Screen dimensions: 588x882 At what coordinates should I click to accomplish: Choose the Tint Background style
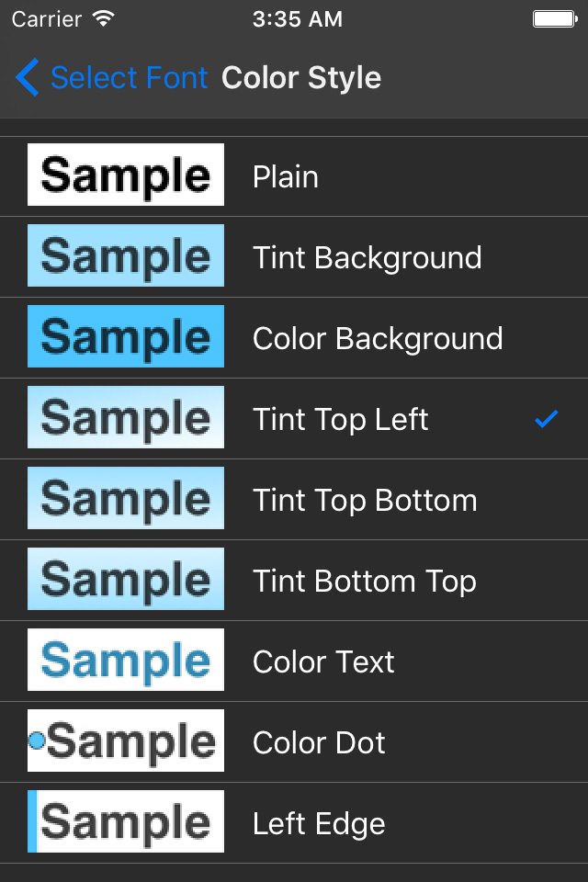click(x=367, y=257)
